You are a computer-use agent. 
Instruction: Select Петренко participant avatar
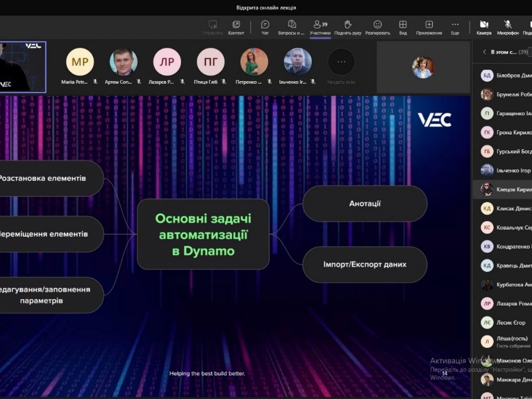[254, 62]
